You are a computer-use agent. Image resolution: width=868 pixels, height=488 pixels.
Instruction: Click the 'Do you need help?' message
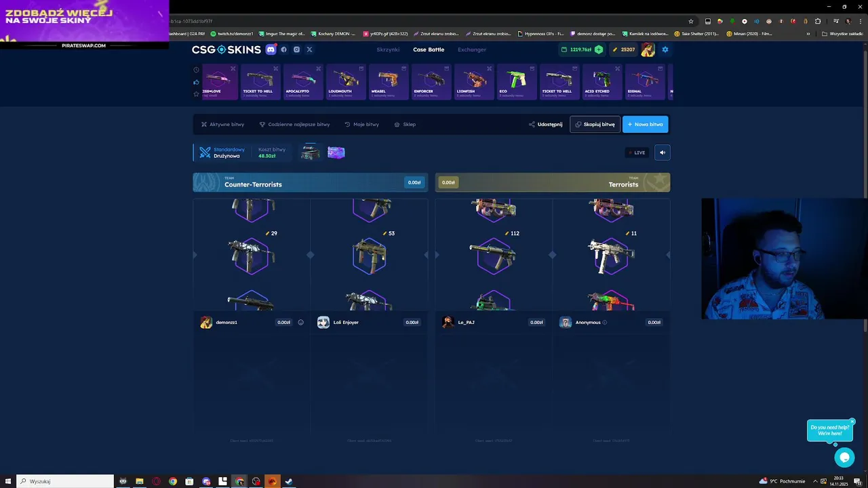(x=829, y=430)
